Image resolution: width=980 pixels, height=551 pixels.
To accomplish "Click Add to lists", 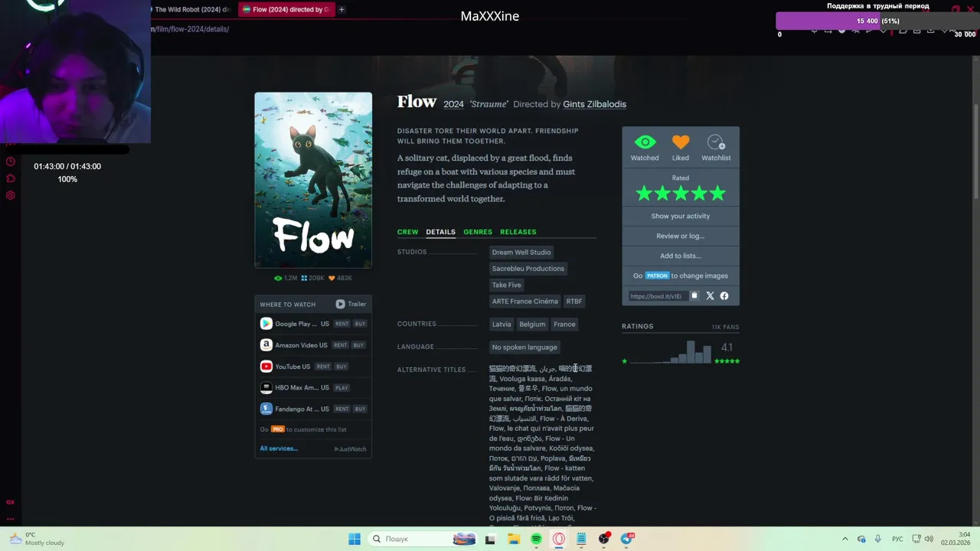I will tap(681, 256).
